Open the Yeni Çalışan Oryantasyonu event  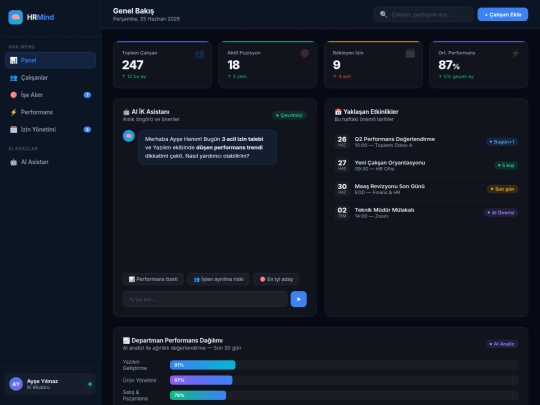pyautogui.click(x=426, y=165)
